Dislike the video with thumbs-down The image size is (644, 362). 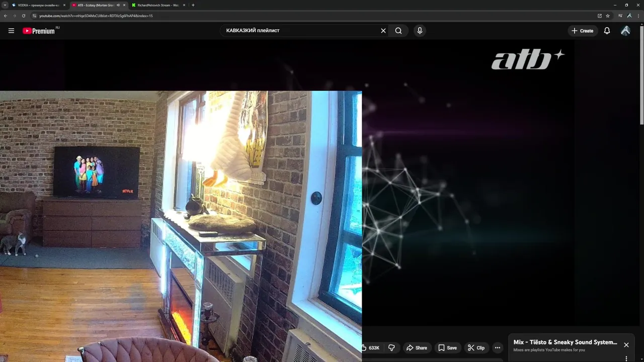pyautogui.click(x=391, y=347)
